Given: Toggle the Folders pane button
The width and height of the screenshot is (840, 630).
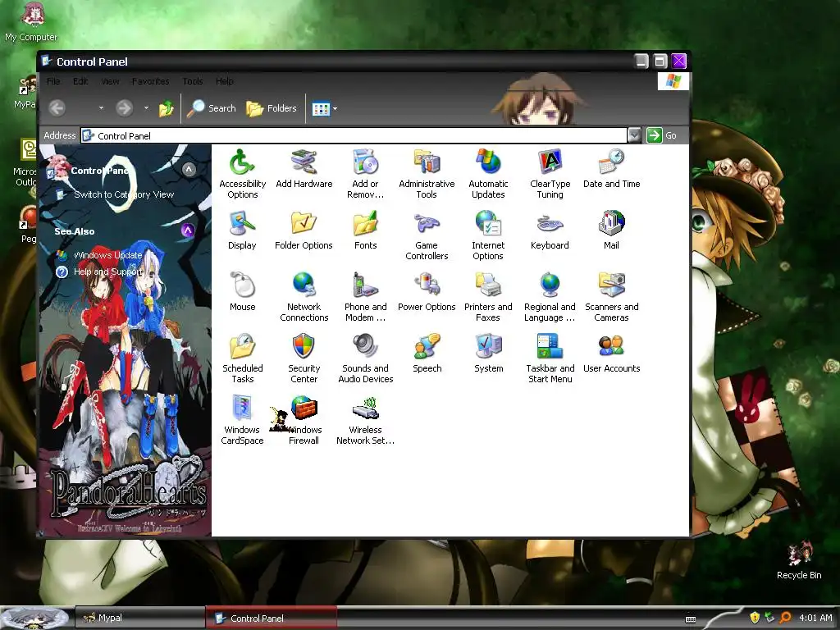Looking at the screenshot, I should [272, 108].
